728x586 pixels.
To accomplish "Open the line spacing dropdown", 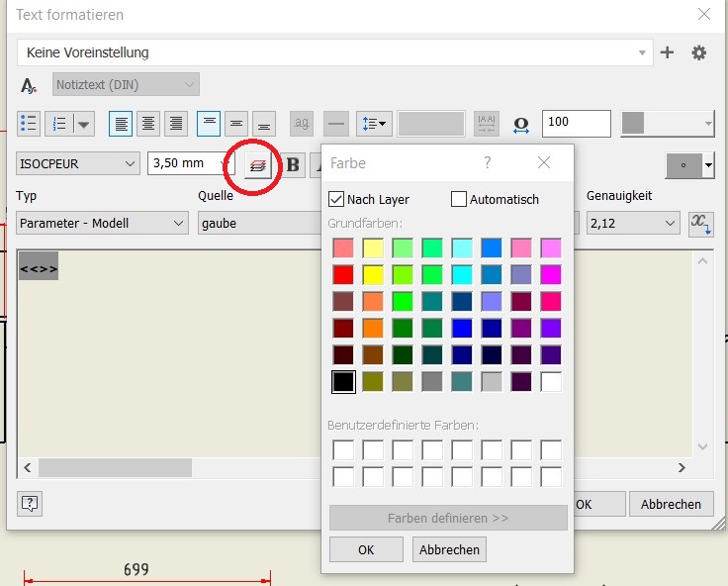I will tap(374, 124).
